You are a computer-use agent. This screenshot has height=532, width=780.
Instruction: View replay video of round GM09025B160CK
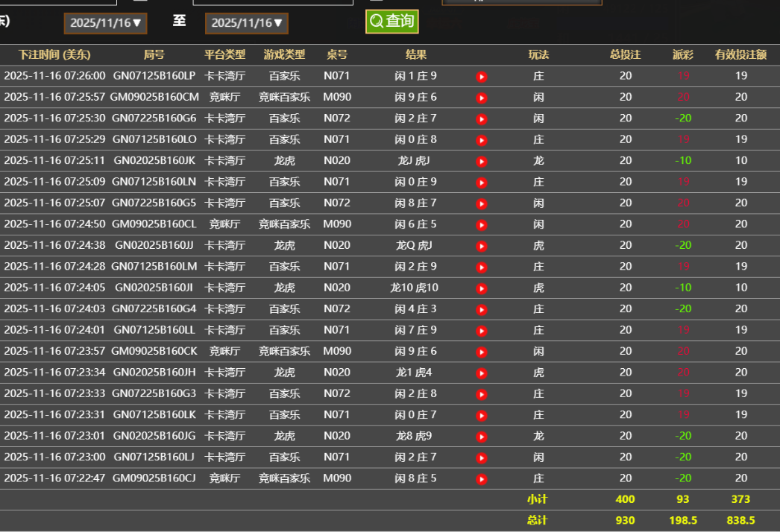pos(481,351)
